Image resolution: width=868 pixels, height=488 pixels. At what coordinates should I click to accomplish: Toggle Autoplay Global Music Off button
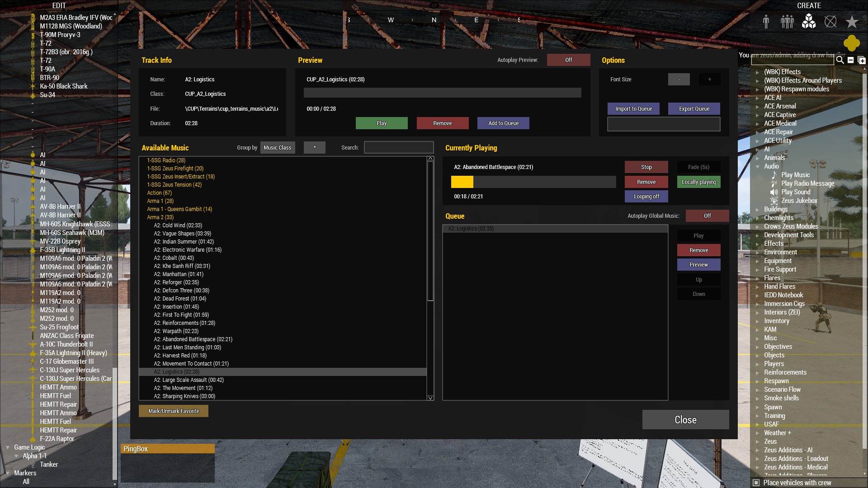(x=707, y=216)
